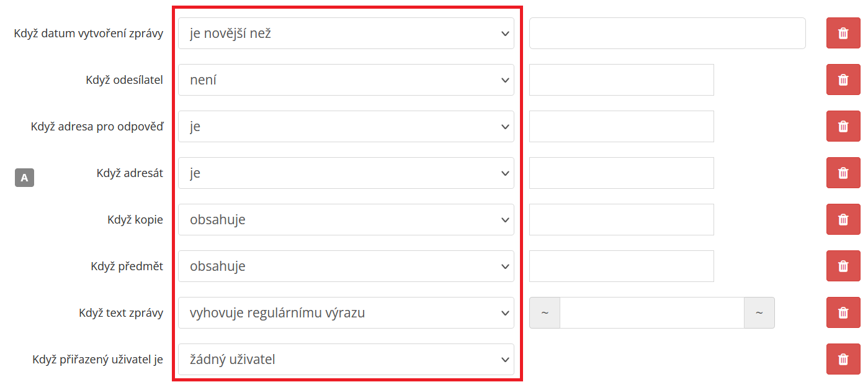Delete the assigned user condition
868x382 pixels.
click(843, 359)
